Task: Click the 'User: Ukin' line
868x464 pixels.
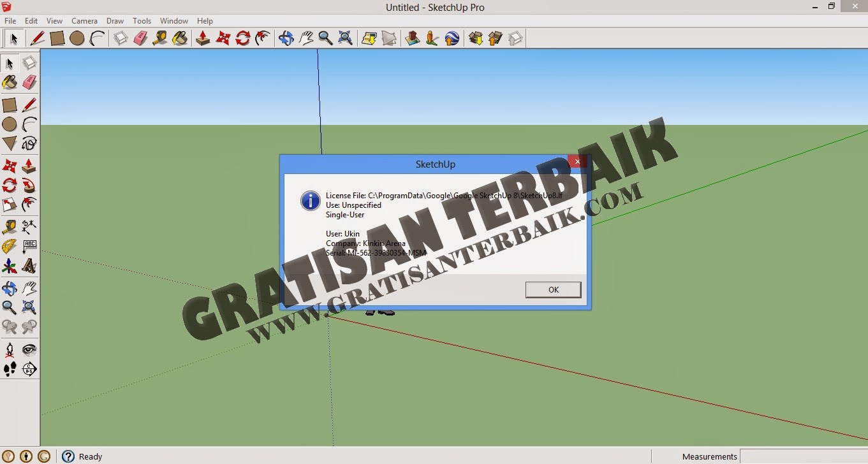Action: [342, 234]
